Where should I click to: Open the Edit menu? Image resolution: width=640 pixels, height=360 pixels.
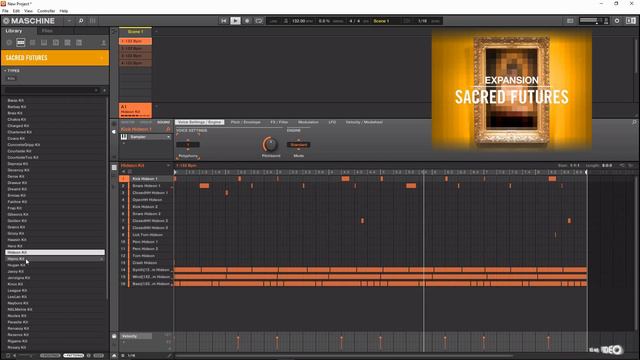point(16,11)
